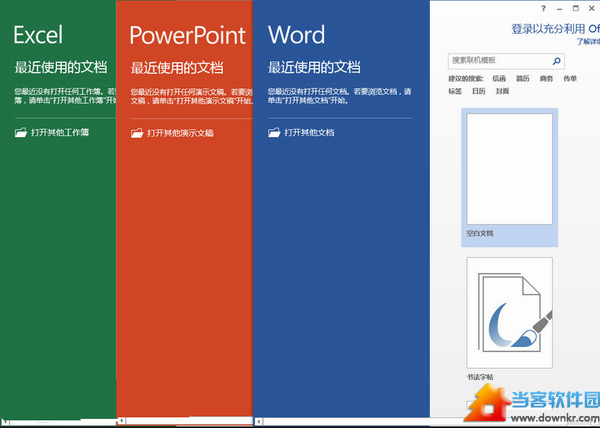Maximize the Word window
This screenshot has width=600, height=428.
[x=576, y=8]
